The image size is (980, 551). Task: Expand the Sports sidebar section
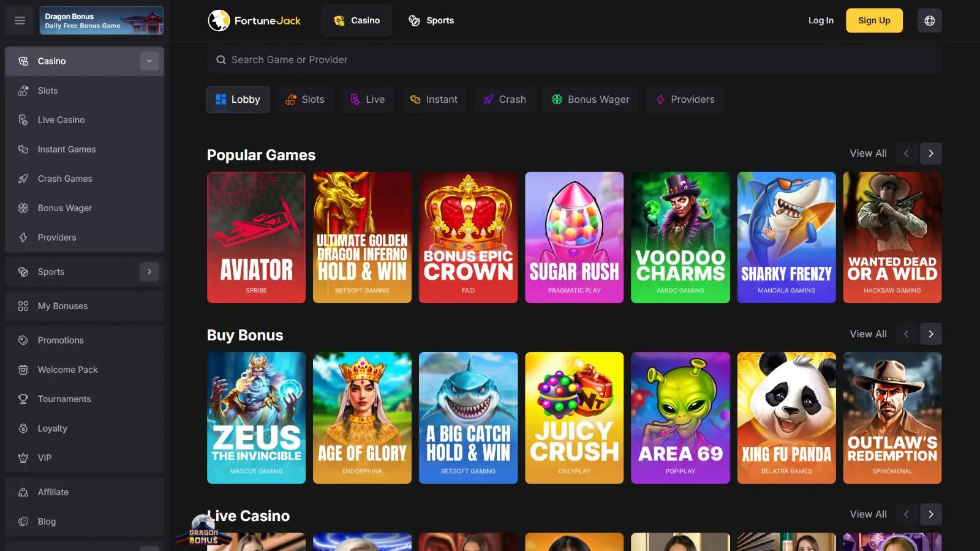pos(149,272)
